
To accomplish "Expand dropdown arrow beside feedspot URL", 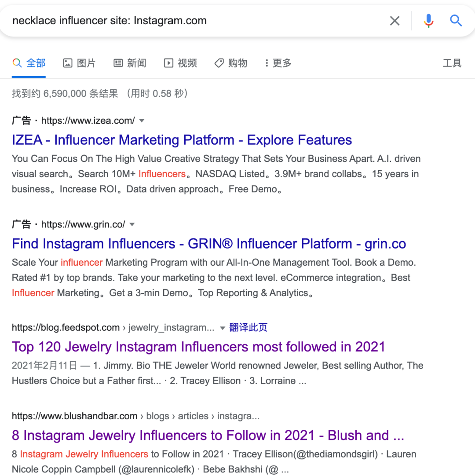I will (223, 328).
